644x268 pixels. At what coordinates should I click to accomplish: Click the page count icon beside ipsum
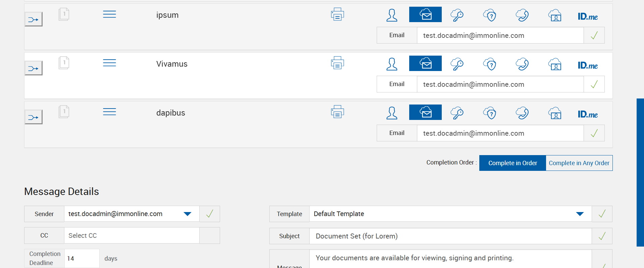64,14
